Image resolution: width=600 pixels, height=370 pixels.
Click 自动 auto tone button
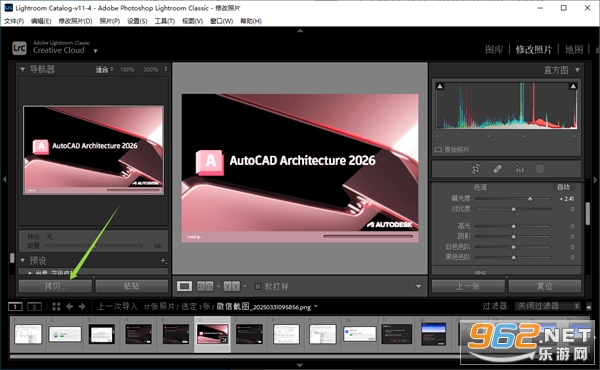563,187
